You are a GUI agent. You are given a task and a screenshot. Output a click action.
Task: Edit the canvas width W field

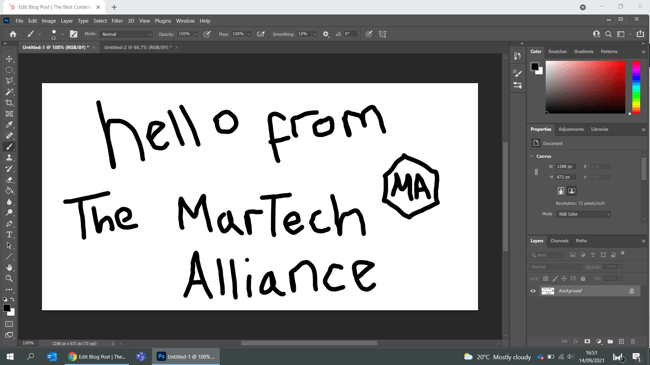point(565,166)
